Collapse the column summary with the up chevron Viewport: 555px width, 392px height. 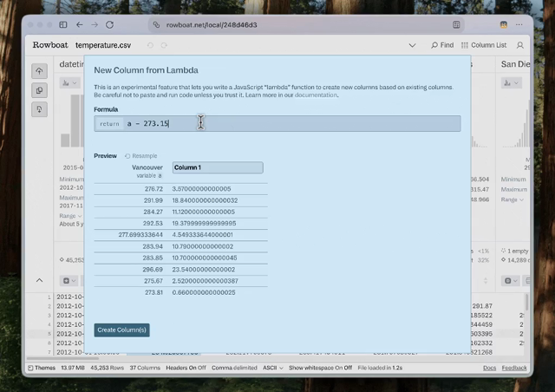[x=39, y=280]
